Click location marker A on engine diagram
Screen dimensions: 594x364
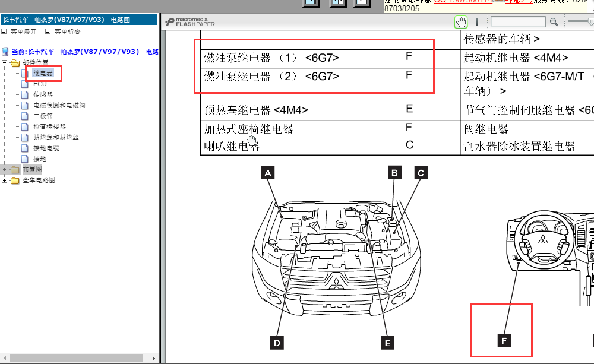coord(268,173)
